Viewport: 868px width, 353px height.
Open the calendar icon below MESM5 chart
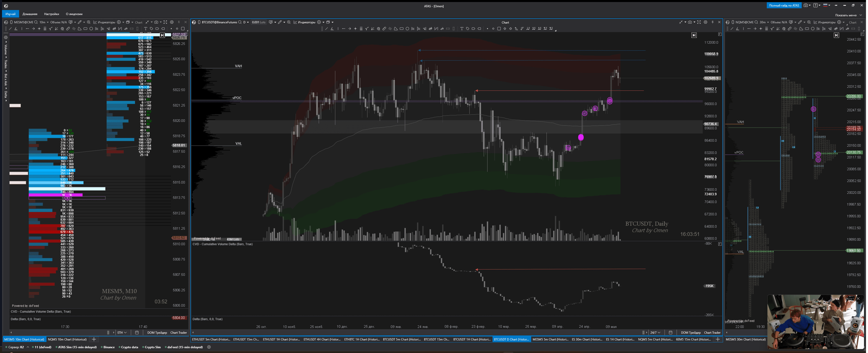pyautogui.click(x=137, y=332)
